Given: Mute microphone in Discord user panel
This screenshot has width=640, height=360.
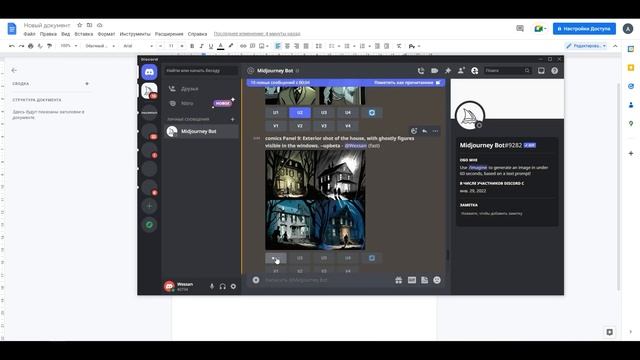Looking at the screenshot, I should (x=212, y=287).
